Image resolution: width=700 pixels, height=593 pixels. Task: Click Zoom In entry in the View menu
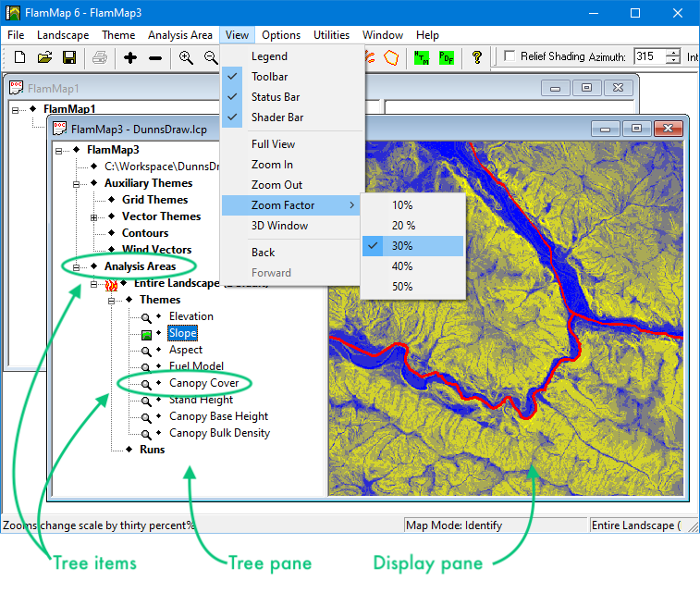(290, 165)
